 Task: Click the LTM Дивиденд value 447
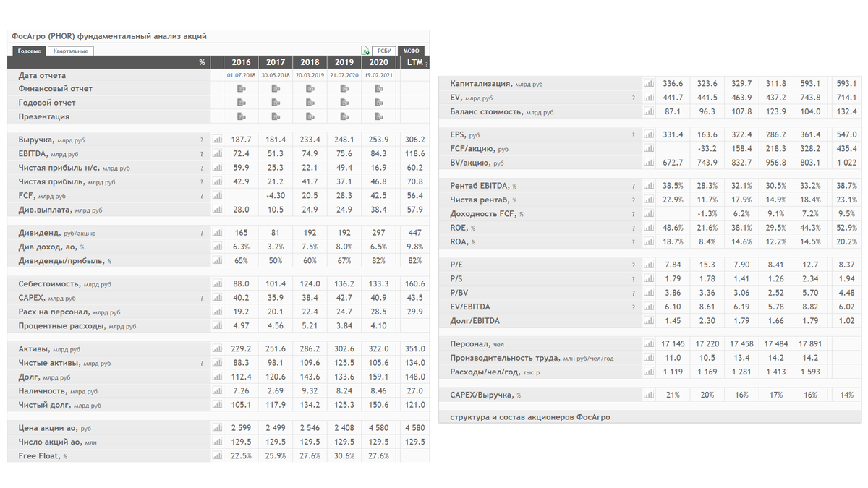(415, 233)
